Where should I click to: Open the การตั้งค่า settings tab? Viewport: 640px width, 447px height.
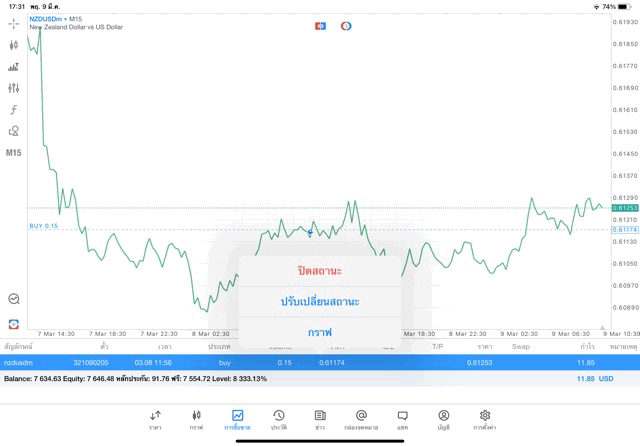pos(485,420)
